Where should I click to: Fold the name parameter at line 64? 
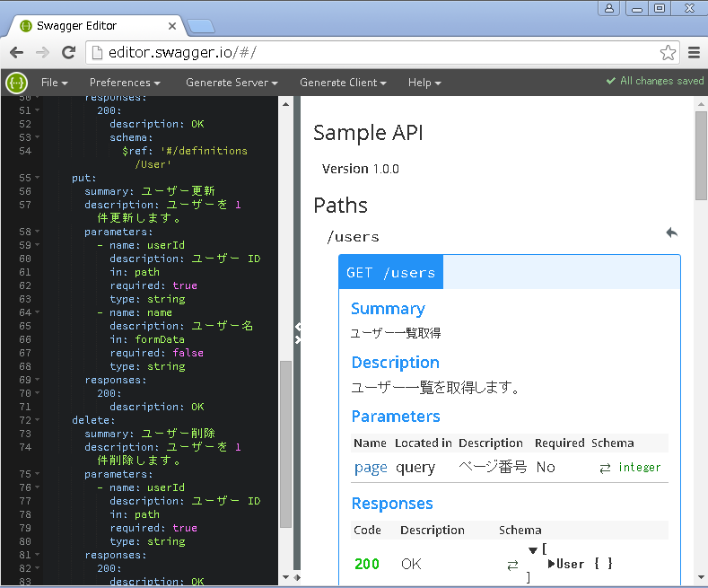(37, 312)
